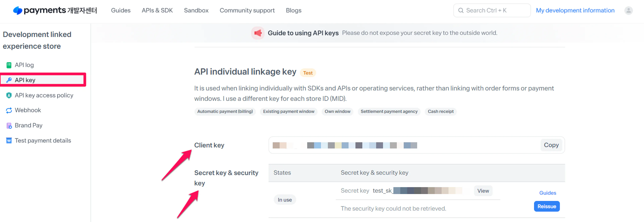The height and width of the screenshot is (222, 644).
Task: Click Guide to using API keys banner title
Action: point(303,33)
